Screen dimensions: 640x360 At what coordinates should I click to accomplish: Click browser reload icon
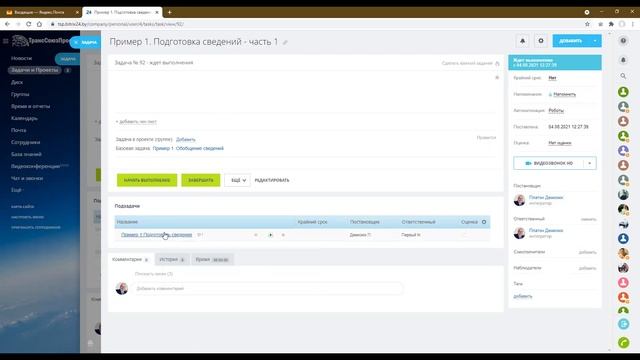(29, 24)
